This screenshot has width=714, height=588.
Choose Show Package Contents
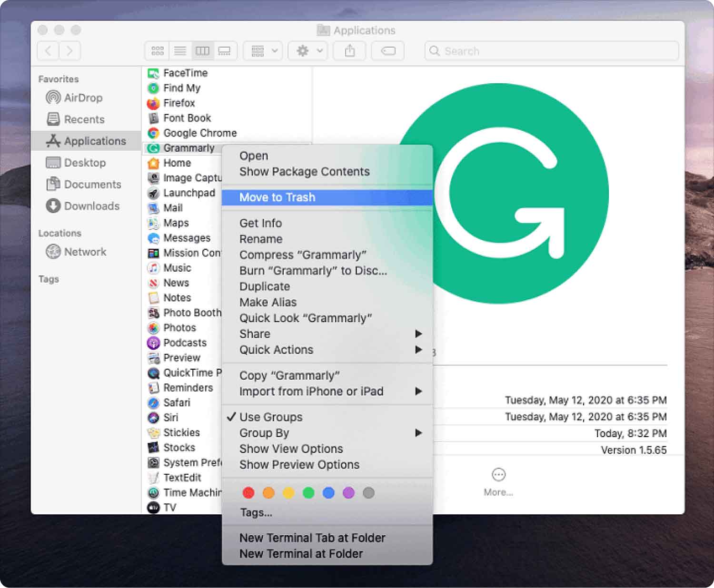327,172
